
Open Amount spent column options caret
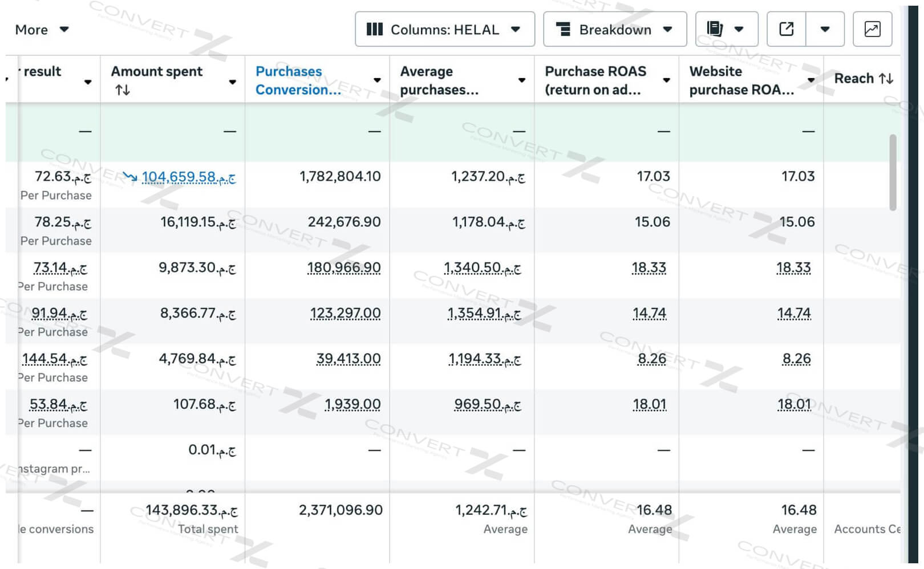coord(233,82)
